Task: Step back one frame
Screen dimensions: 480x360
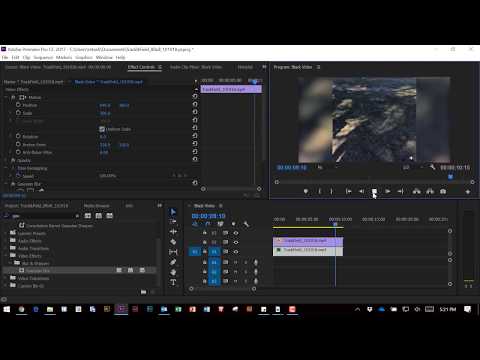Action: [361, 191]
